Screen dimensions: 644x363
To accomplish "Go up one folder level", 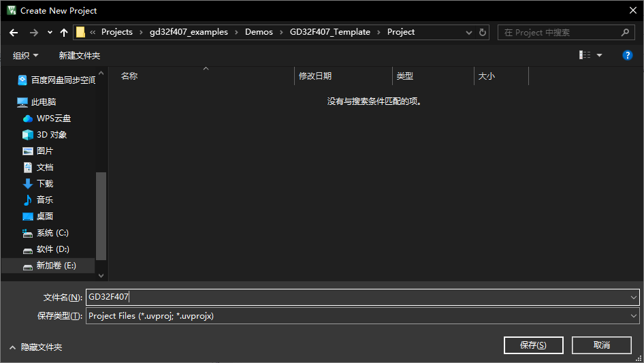I will point(64,33).
